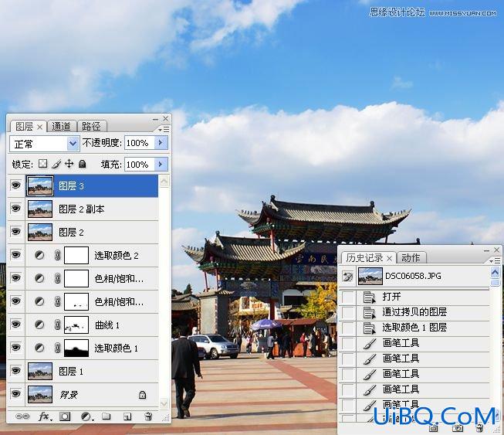Delete the layer using the Layers panel trash icon
The height and width of the screenshot is (435, 504).
coord(148,416)
